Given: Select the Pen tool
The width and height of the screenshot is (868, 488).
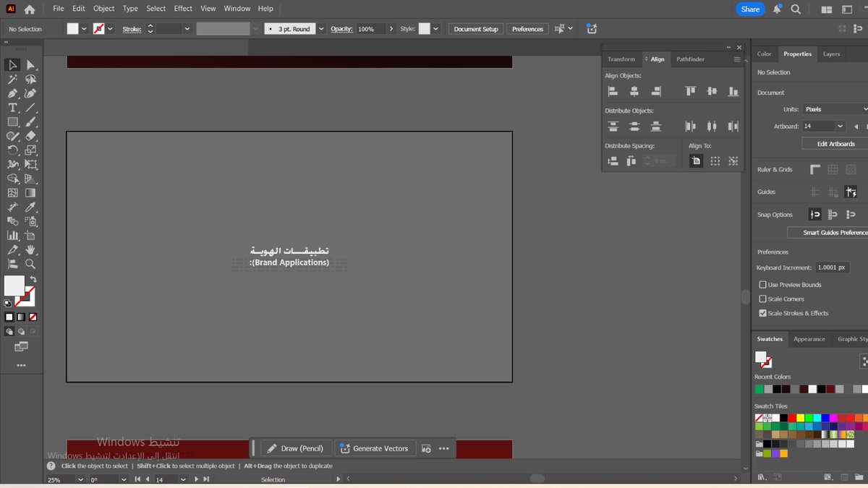Looking at the screenshot, I should click(x=12, y=93).
